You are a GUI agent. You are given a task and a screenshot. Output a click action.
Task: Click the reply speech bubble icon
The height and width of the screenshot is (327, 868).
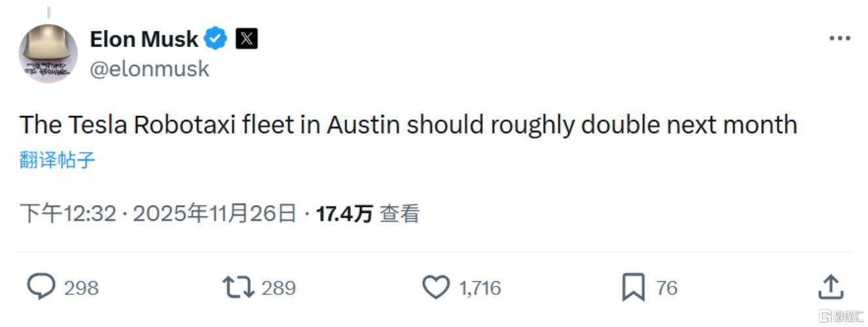coord(41,287)
